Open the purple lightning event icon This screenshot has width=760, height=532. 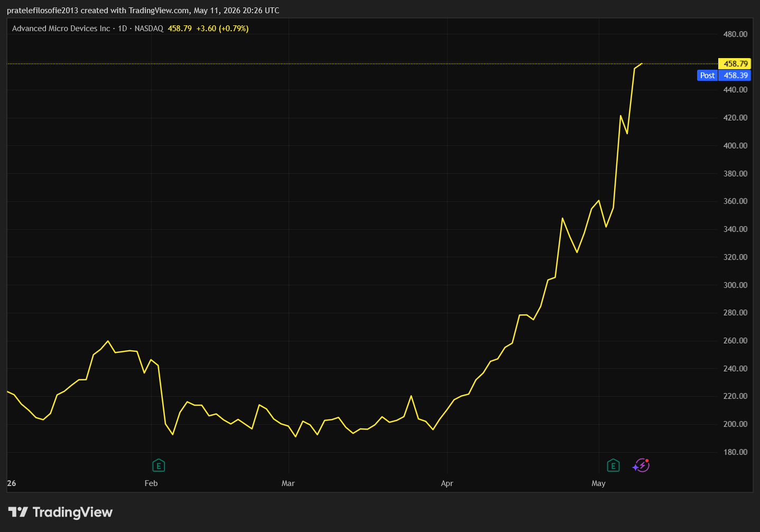coord(641,465)
